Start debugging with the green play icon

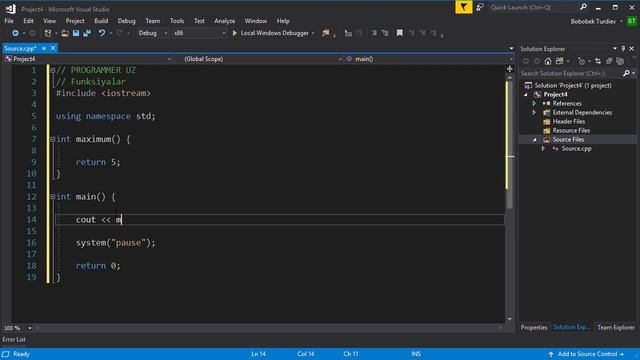pyautogui.click(x=235, y=33)
